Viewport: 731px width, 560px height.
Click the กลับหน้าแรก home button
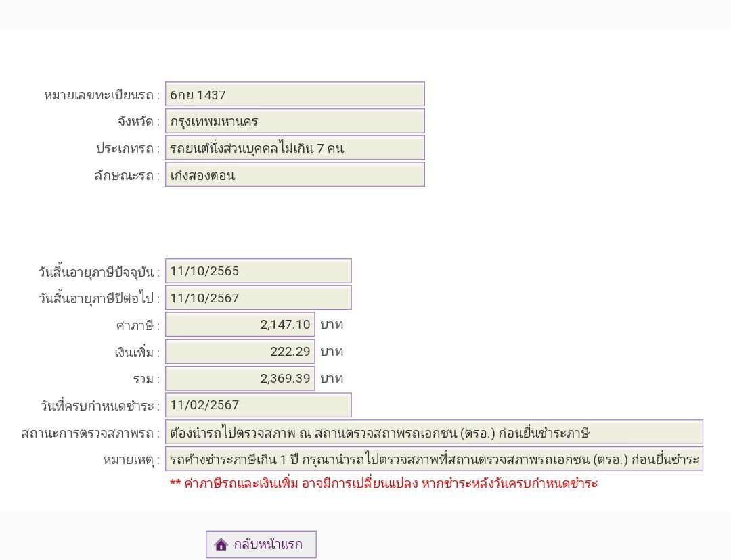click(x=261, y=544)
